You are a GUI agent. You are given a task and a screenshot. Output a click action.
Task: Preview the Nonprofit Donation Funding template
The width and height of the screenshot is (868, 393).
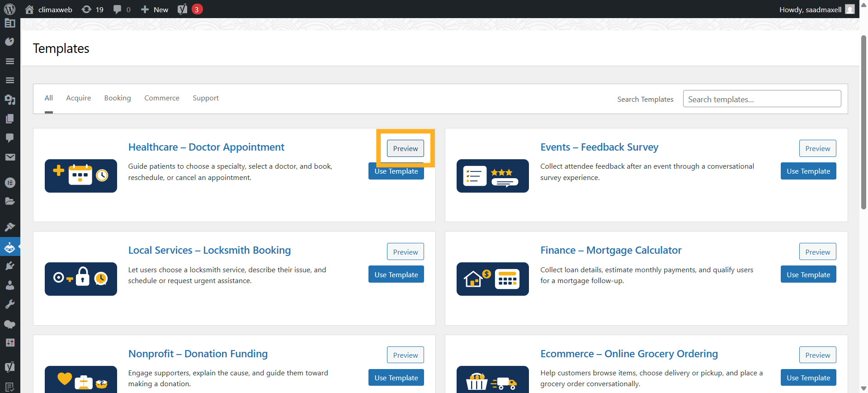coord(406,355)
